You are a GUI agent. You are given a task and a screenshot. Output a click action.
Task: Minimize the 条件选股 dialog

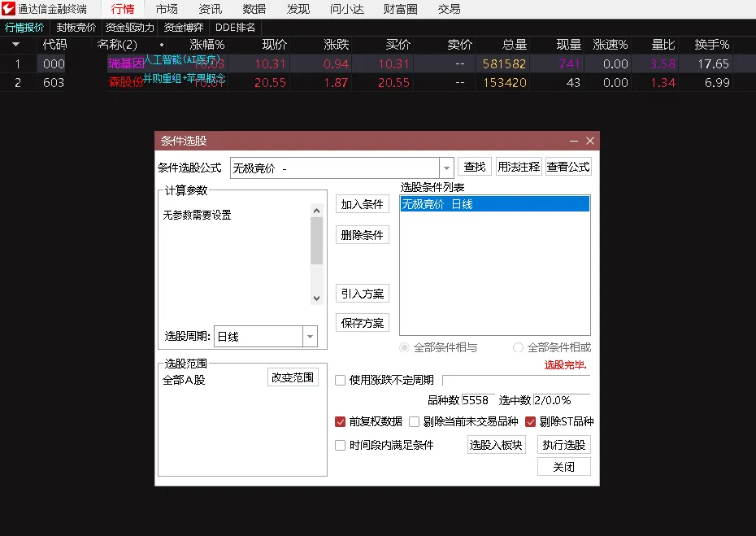[574, 141]
